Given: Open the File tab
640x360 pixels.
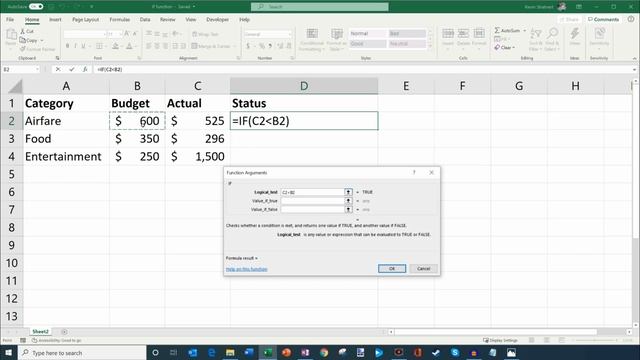Looking at the screenshot, I should coord(10,19).
